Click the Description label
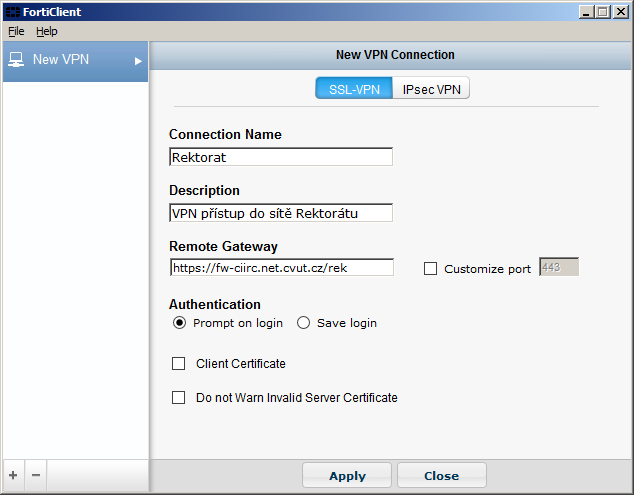634x495 pixels. click(204, 190)
